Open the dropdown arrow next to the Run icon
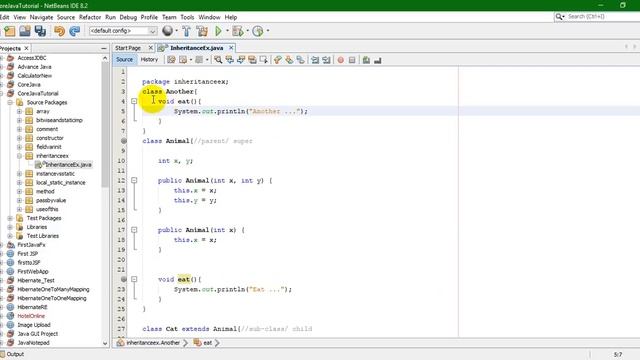The image size is (640, 360). [x=227, y=31]
